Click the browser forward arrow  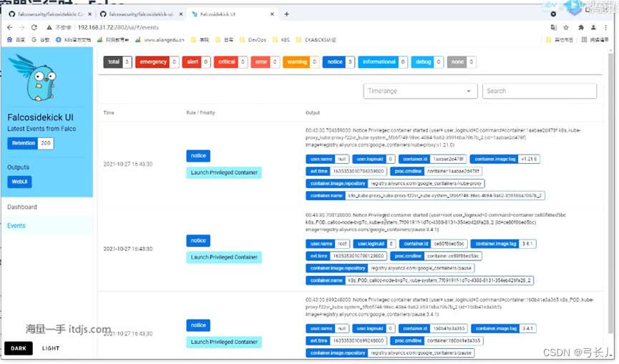[x=22, y=28]
